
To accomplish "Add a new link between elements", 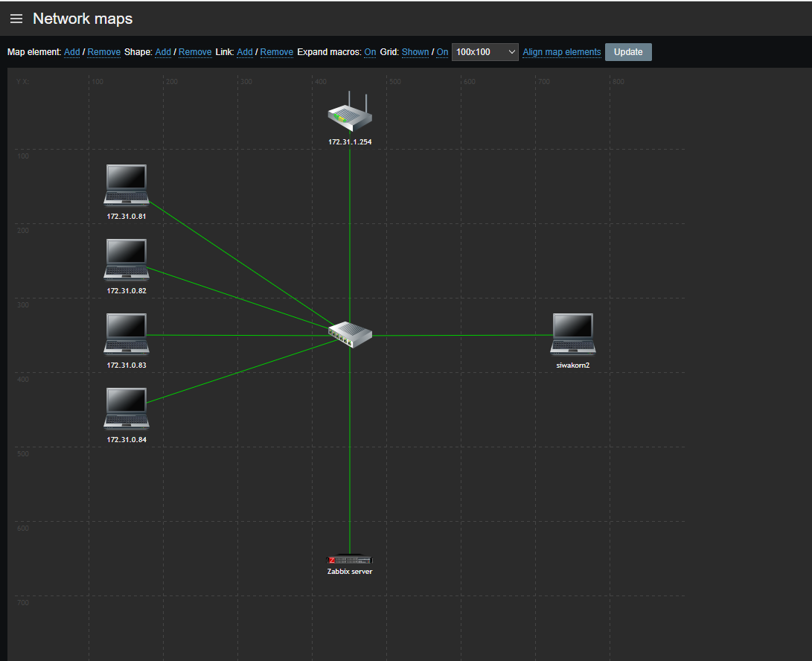I will (x=245, y=52).
